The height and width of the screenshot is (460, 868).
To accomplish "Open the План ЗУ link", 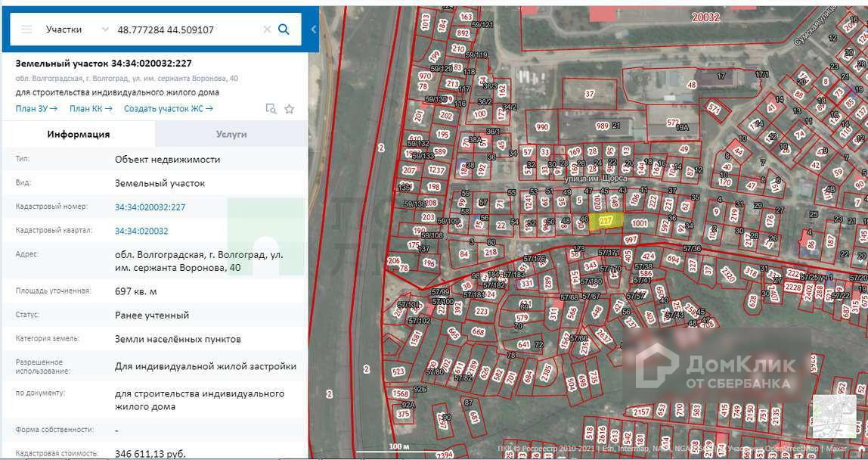I will click(36, 108).
